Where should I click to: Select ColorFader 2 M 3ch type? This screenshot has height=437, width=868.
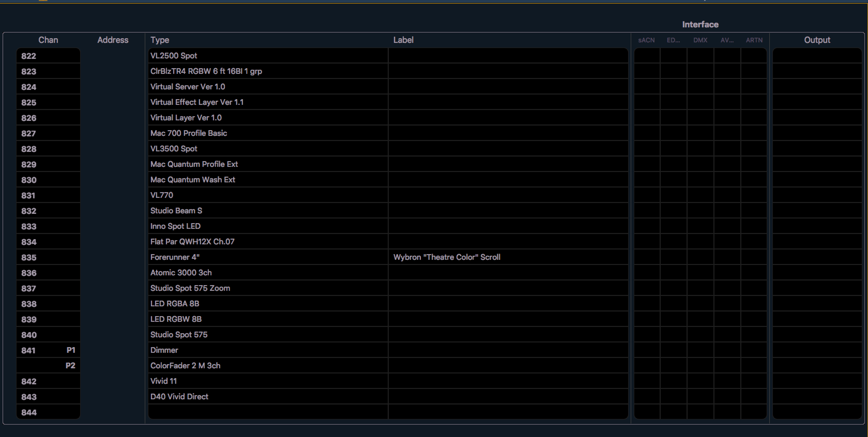(268, 366)
